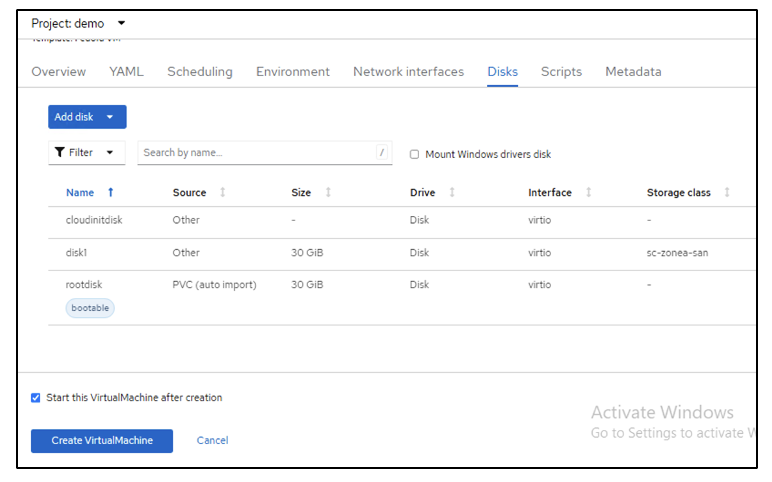Screen dimensions: 772x482
Task: Click Create VirtualMachine button
Action: click(101, 440)
